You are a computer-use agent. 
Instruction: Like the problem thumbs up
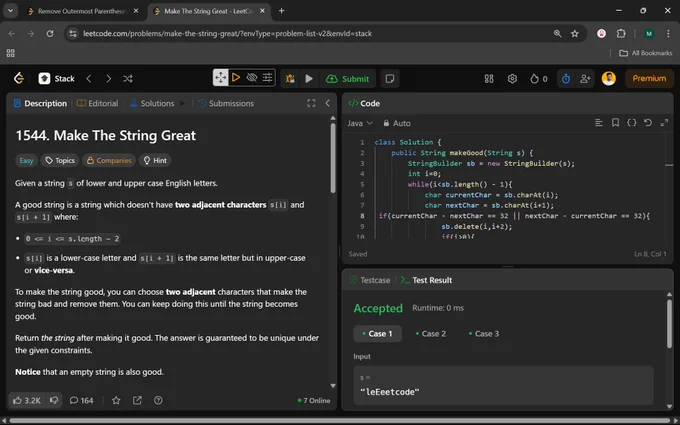[x=26, y=400]
